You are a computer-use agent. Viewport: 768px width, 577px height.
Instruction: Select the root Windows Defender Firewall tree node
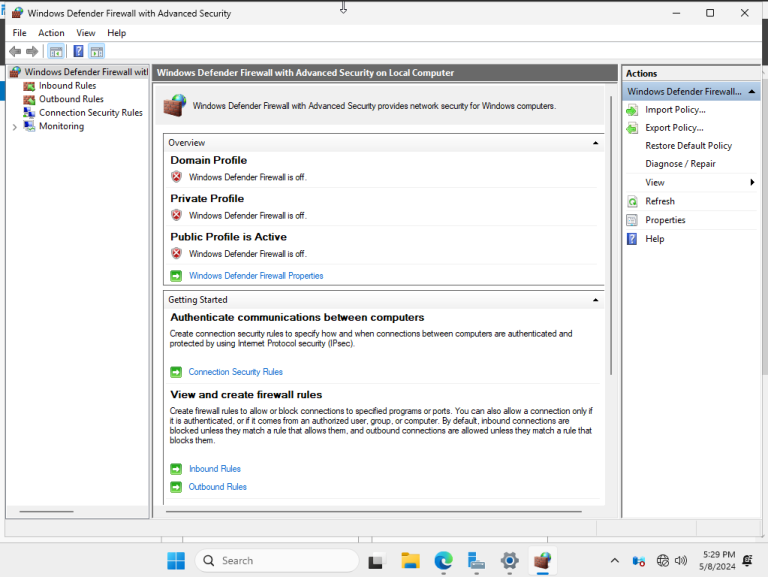tap(86, 72)
